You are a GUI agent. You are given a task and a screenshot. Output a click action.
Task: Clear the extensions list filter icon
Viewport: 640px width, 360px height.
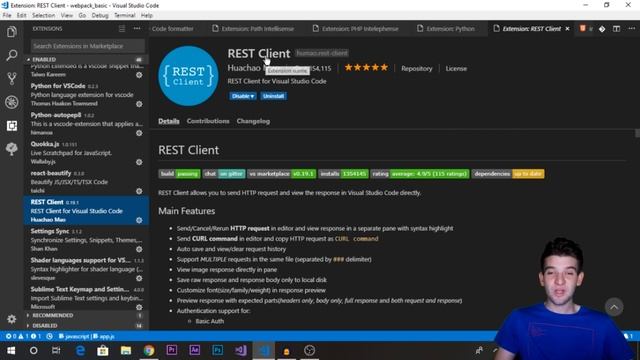pyautogui.click(x=122, y=29)
